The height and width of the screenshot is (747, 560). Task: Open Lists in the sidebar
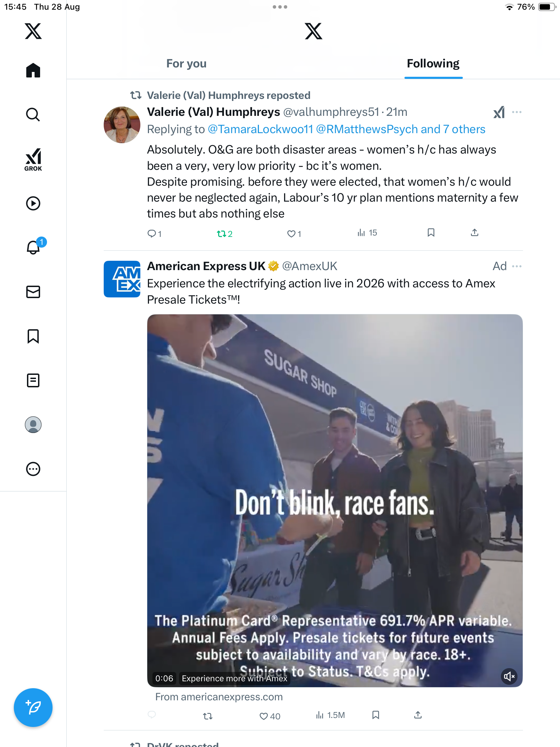click(x=33, y=380)
